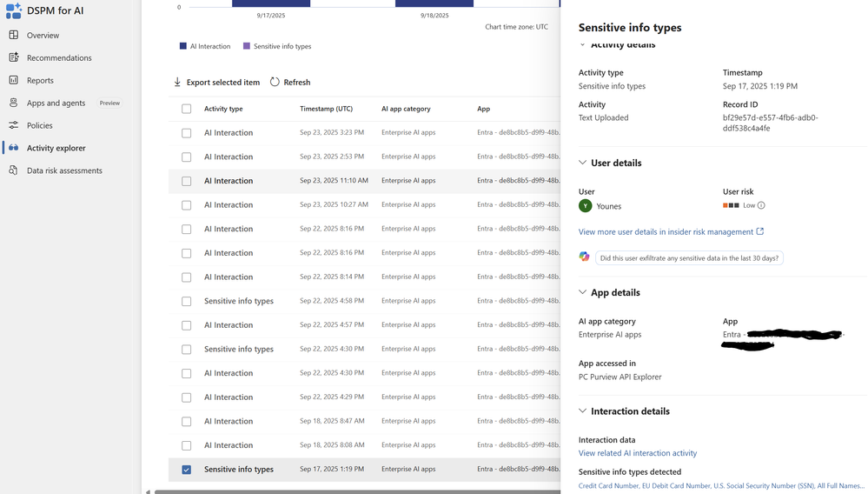Export selected item
Screen dimensions: 868x494
222,82
